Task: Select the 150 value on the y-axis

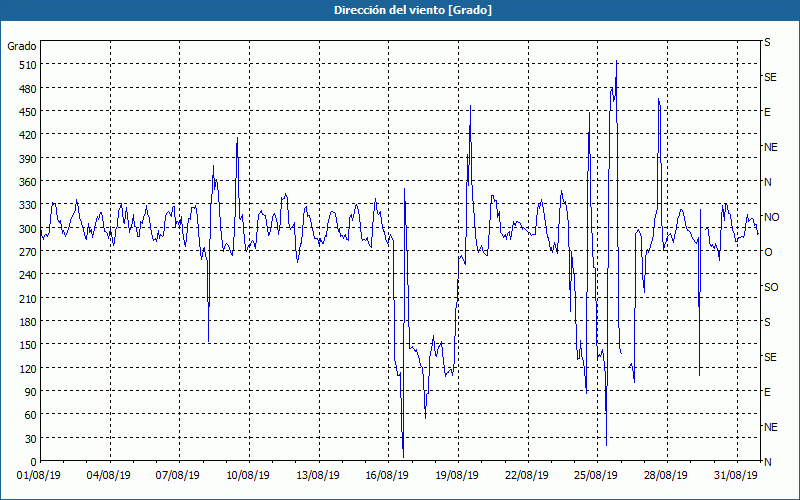Action: tap(28, 345)
